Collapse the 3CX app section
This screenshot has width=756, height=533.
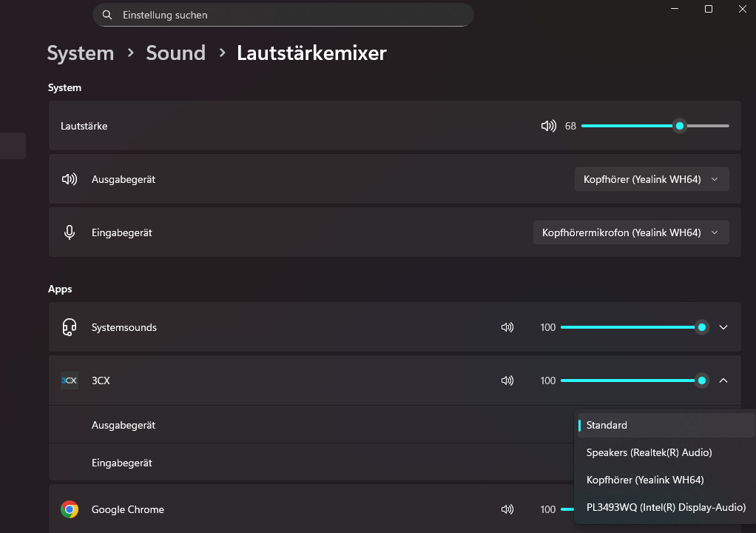click(723, 380)
